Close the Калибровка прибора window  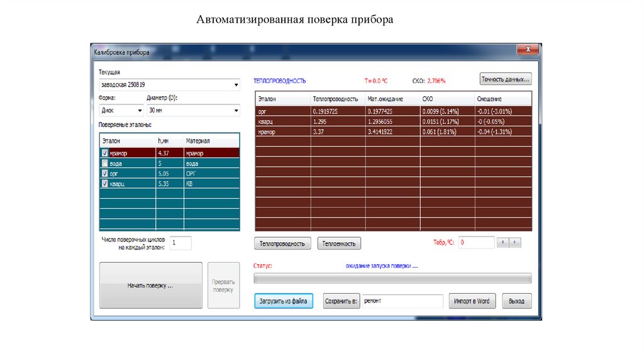click(527, 49)
